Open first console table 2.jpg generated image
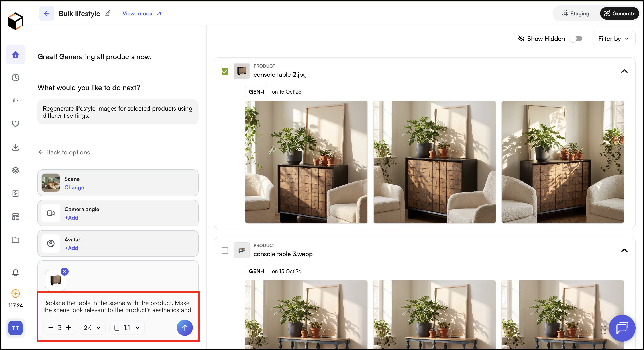Viewport: 644px width, 350px height. pyautogui.click(x=306, y=162)
